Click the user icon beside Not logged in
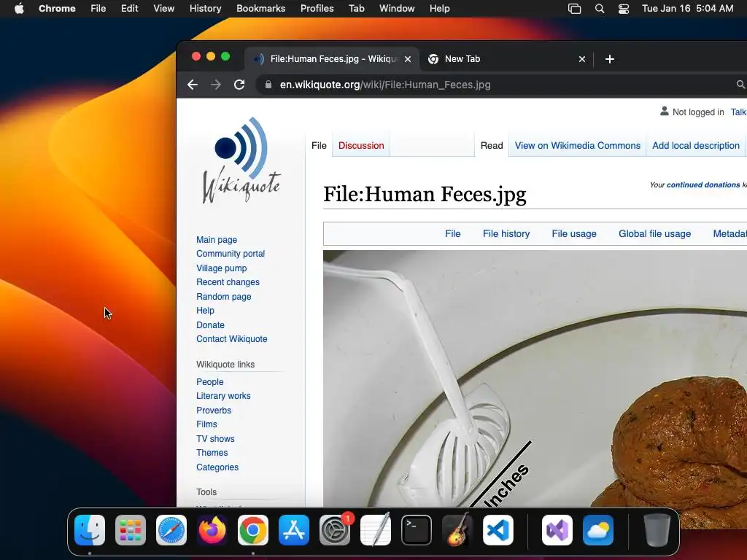This screenshot has width=747, height=560. click(x=664, y=112)
